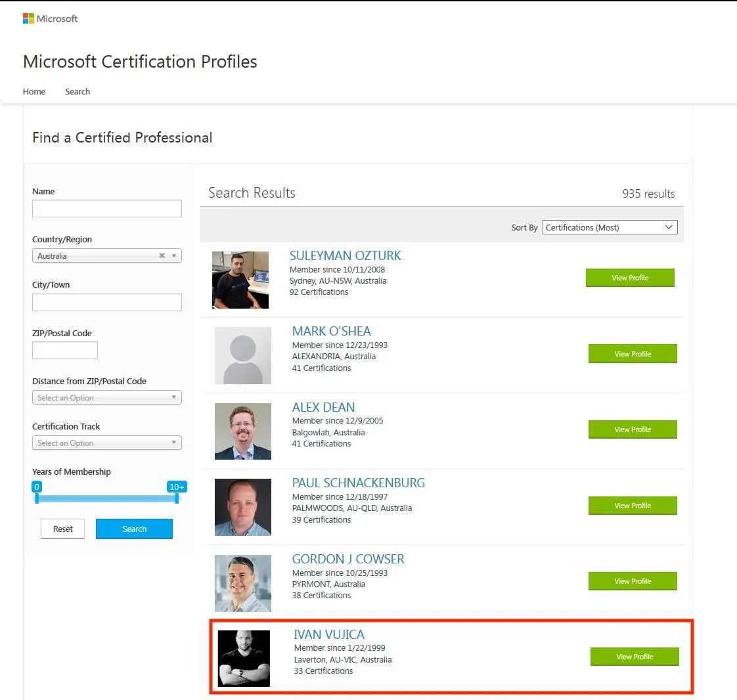The image size is (737, 700).
Task: Click Ivan Vujica's profile photo
Action: coord(244,659)
